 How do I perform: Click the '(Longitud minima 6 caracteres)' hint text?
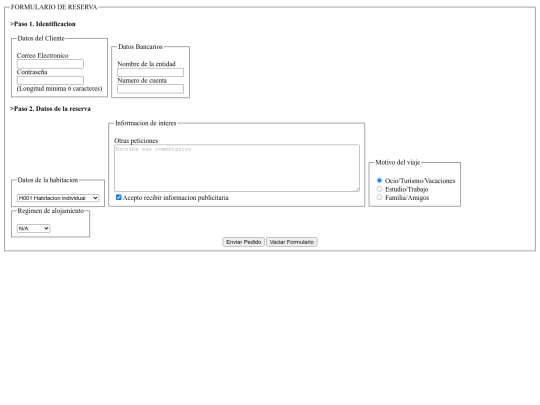pos(59,89)
